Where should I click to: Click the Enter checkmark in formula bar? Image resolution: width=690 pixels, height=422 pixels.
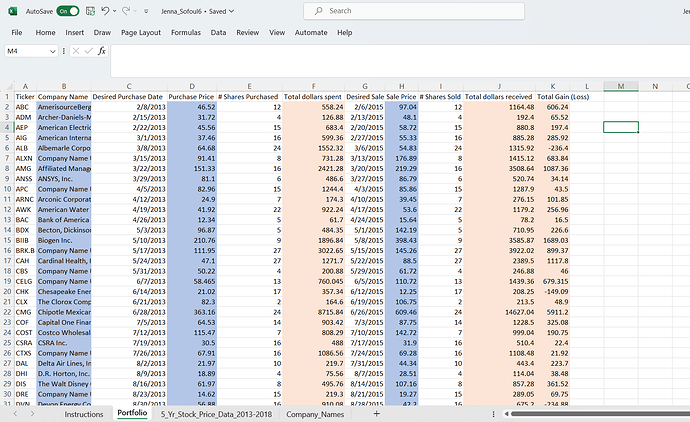click(x=88, y=51)
